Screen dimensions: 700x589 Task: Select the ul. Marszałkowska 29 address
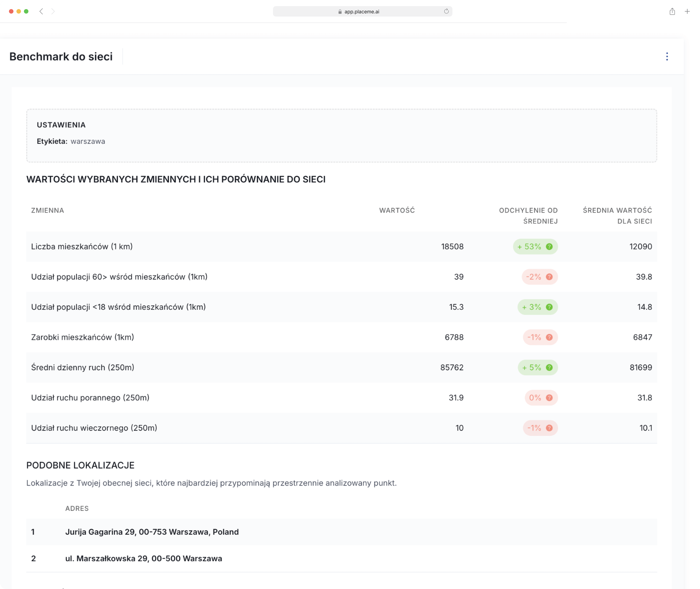pyautogui.click(x=144, y=558)
